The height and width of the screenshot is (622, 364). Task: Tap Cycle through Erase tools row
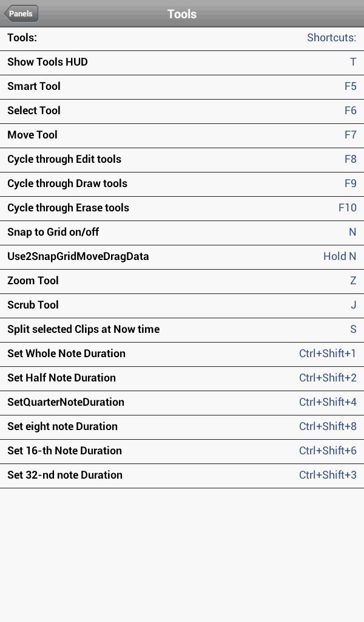coord(182,208)
